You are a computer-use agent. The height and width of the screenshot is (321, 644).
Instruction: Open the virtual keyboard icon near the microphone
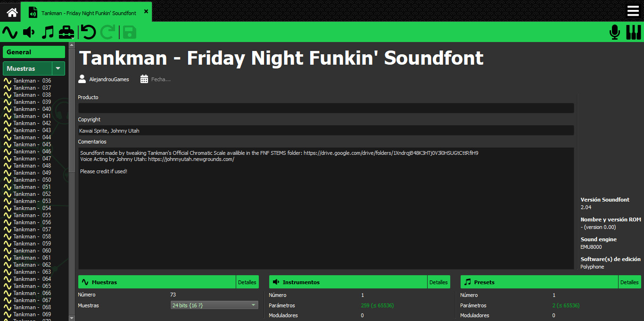[x=634, y=32]
